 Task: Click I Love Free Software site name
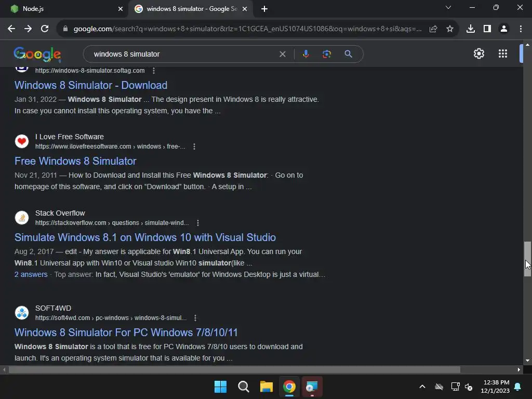pos(70,137)
